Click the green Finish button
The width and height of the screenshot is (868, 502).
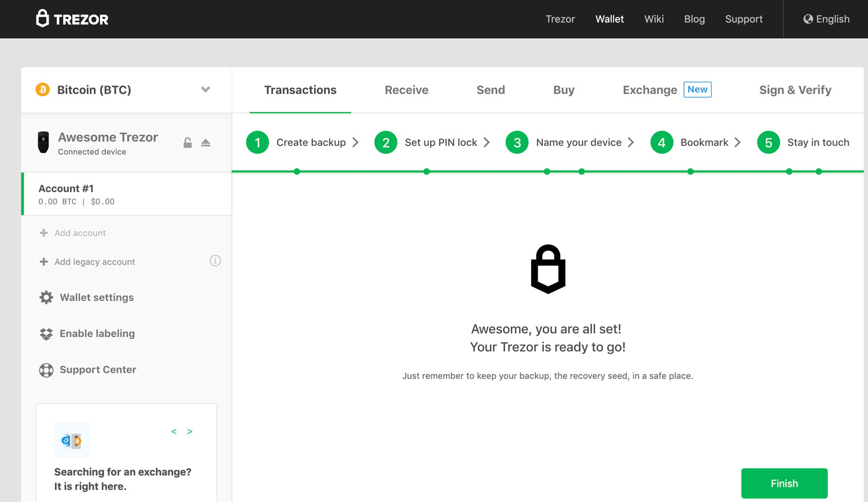pyautogui.click(x=784, y=483)
